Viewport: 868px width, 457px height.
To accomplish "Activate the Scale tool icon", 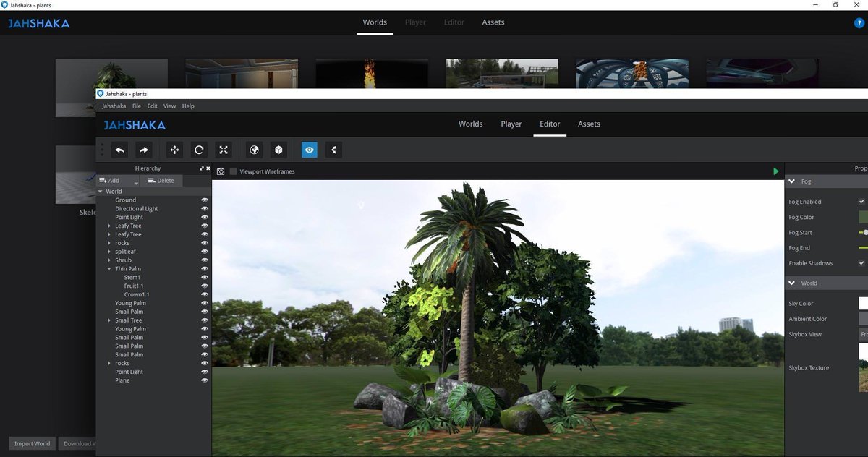I will click(x=223, y=150).
